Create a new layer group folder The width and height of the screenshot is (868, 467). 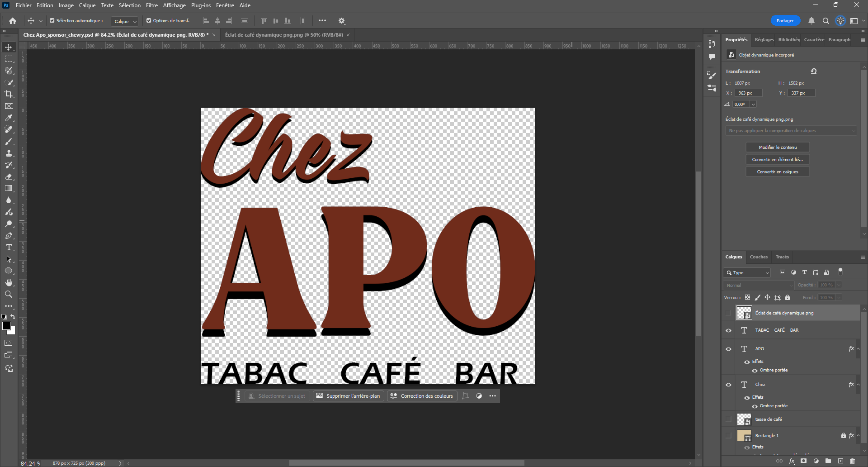click(x=828, y=461)
